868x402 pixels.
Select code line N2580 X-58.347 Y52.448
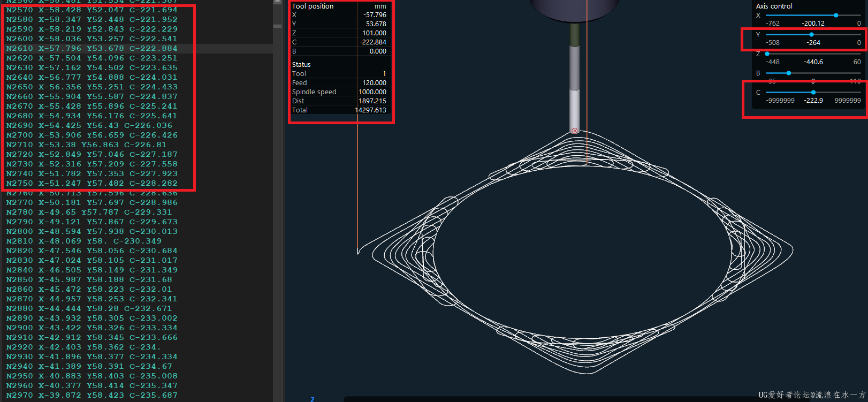click(x=92, y=19)
